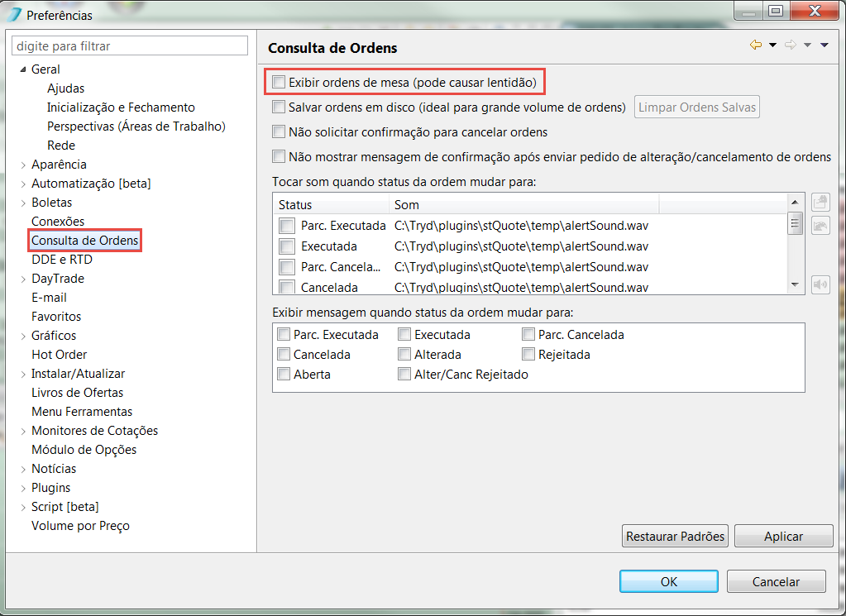Screen dimensions: 846x616
Task: Click the Aplicar button
Action: click(783, 536)
